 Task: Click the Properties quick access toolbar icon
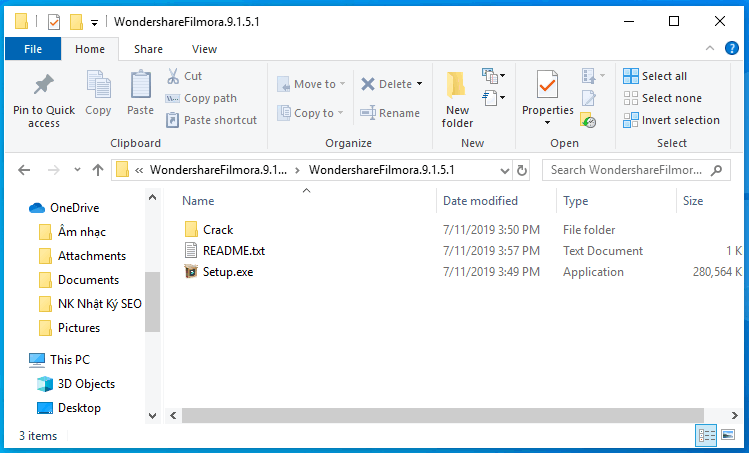54,22
